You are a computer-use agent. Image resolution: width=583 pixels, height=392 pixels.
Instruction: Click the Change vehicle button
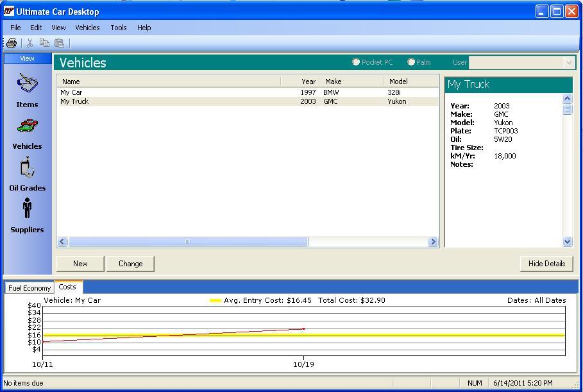point(130,264)
